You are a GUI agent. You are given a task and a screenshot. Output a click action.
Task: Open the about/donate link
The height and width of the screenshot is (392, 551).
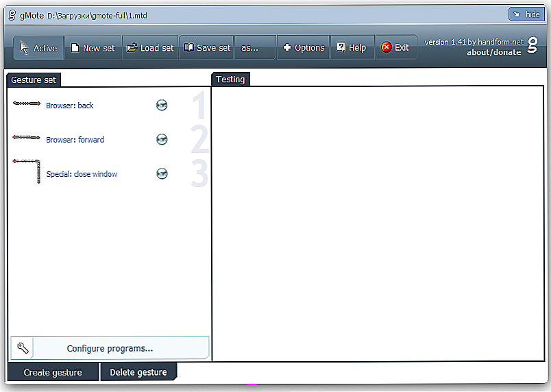493,52
